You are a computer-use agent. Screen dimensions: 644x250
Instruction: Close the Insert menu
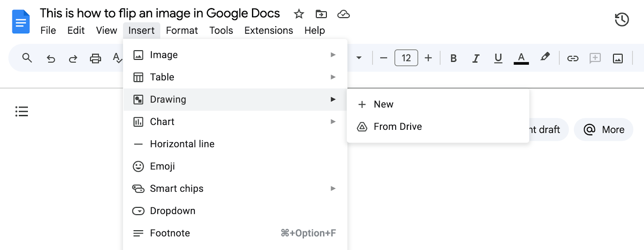141,31
